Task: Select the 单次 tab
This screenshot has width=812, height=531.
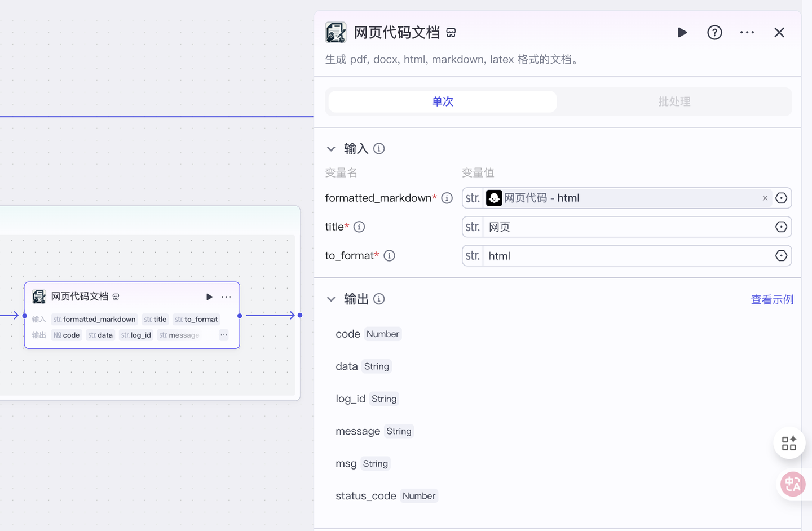Action: click(x=443, y=102)
